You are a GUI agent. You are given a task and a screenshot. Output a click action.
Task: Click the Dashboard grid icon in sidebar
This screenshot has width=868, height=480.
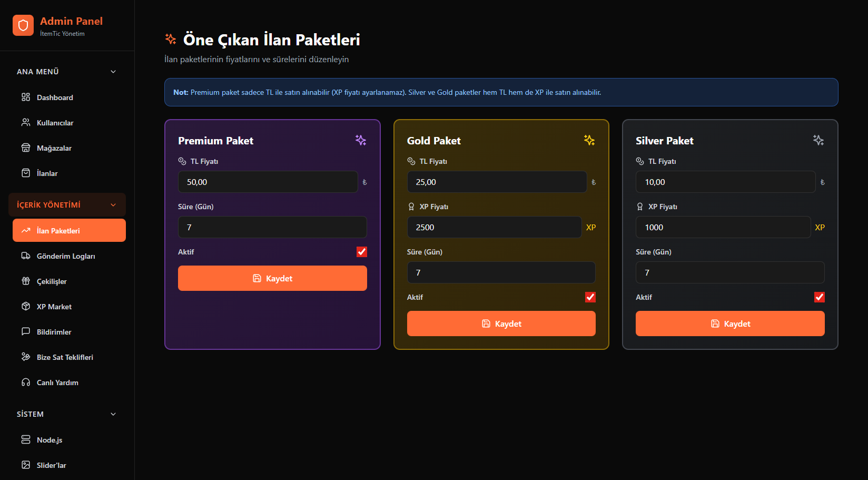(x=26, y=97)
